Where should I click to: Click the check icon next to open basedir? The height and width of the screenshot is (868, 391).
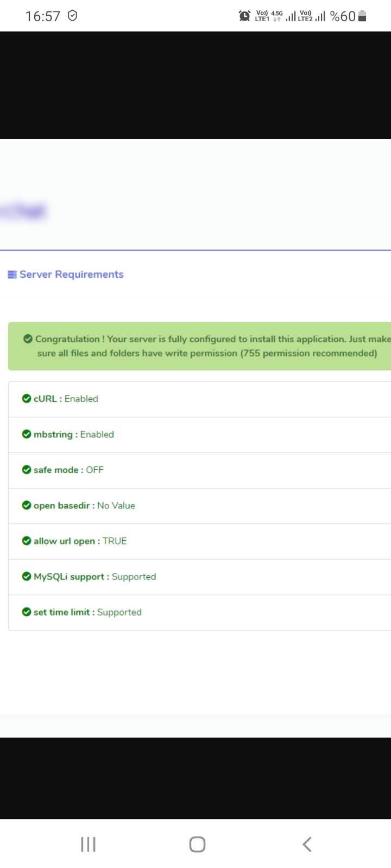(26, 505)
